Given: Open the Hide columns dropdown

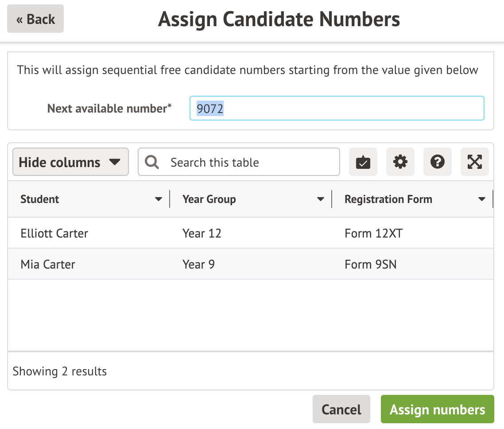Looking at the screenshot, I should coord(70,162).
